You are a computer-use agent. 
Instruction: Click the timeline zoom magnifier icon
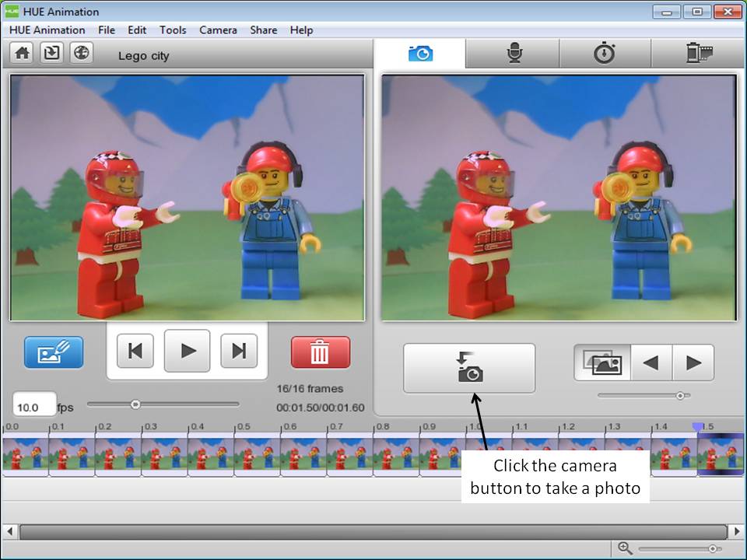625,548
